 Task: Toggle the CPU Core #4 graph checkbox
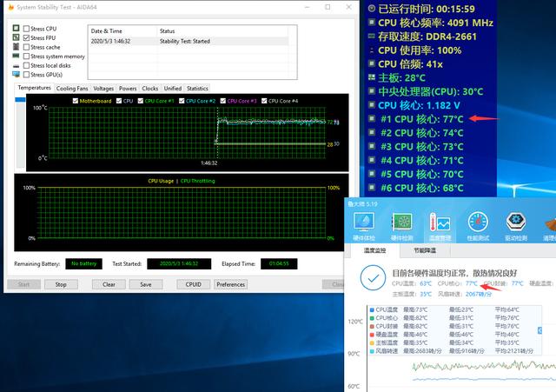tap(264, 101)
